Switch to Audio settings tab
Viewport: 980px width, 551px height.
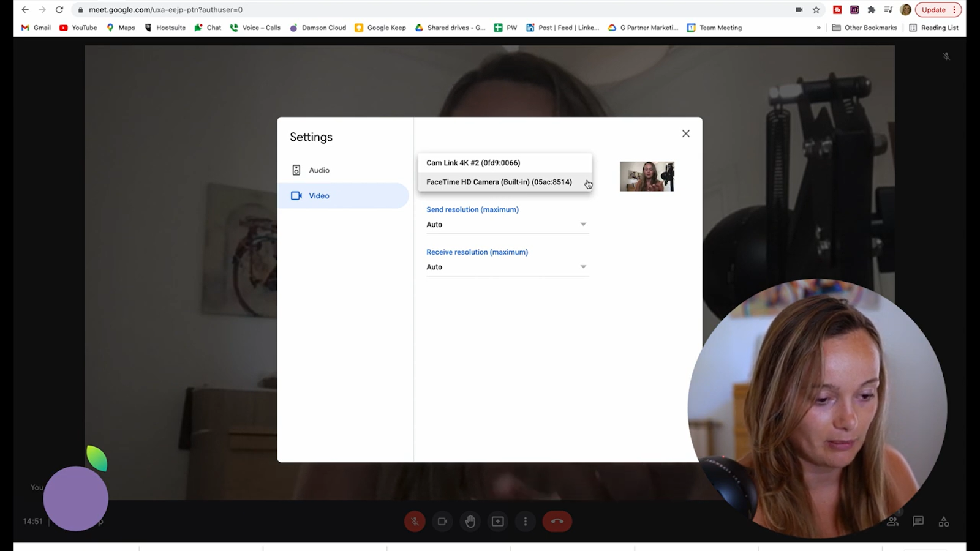[343, 170]
